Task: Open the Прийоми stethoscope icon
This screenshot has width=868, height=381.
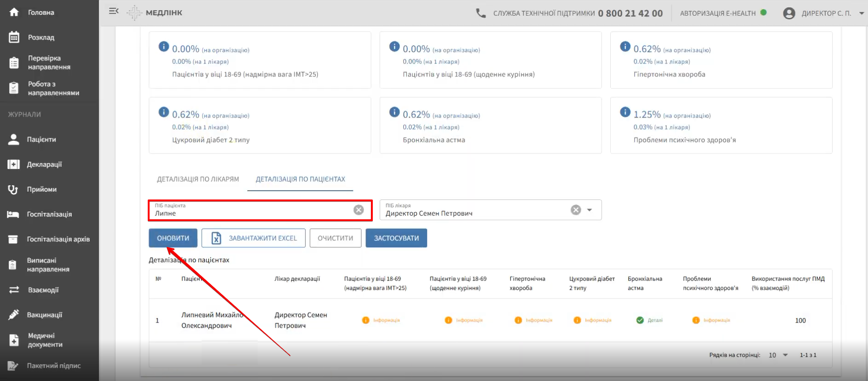Action: [13, 189]
